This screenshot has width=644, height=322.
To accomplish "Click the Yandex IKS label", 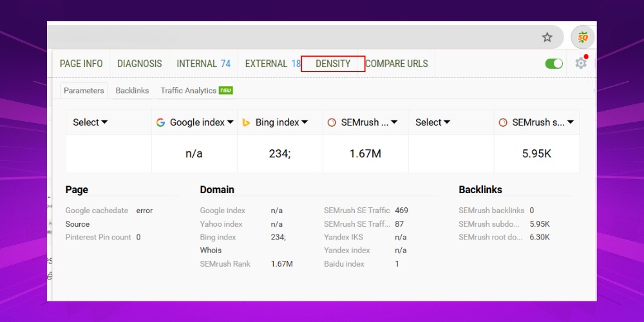I will pos(343,237).
